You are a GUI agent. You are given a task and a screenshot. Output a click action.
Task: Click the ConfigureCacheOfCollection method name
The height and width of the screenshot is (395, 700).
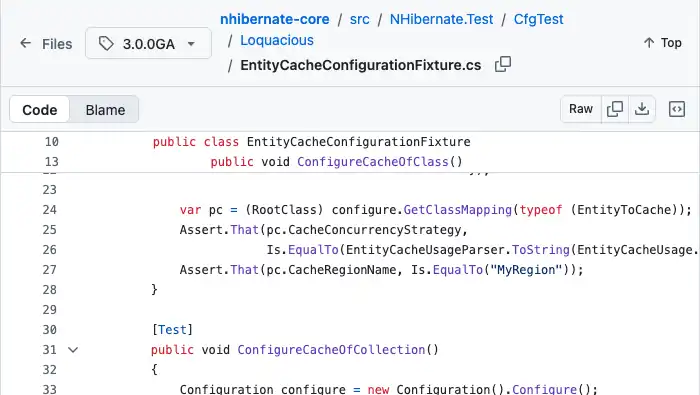point(331,350)
